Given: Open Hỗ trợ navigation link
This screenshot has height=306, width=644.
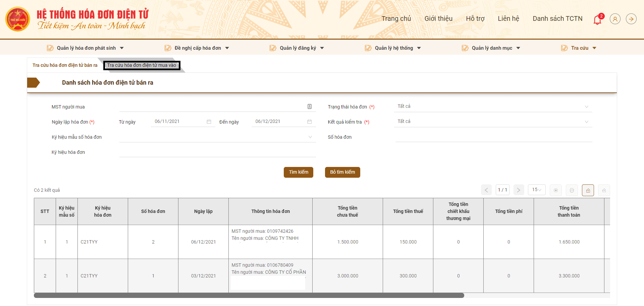Looking at the screenshot, I should tap(475, 19).
